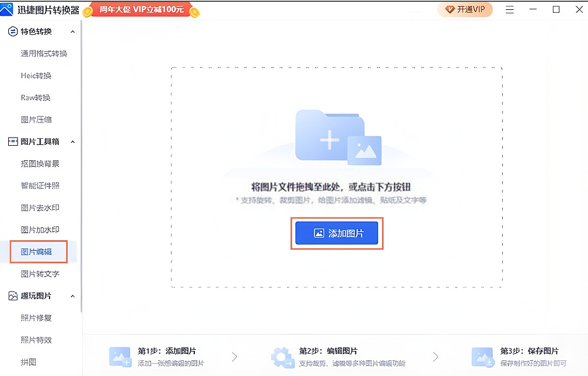
Task: Click the 图片工具箱 toolbox icon
Action: (12, 141)
